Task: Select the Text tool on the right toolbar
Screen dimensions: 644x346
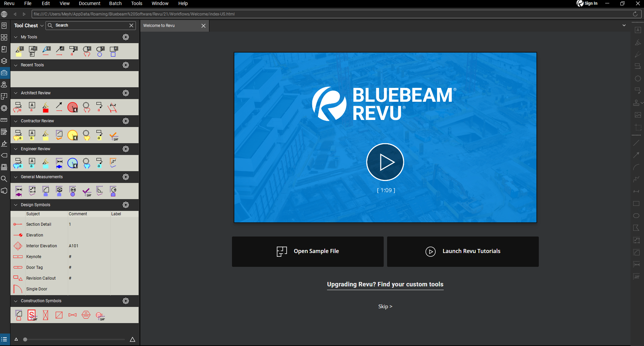Action: coord(637,30)
